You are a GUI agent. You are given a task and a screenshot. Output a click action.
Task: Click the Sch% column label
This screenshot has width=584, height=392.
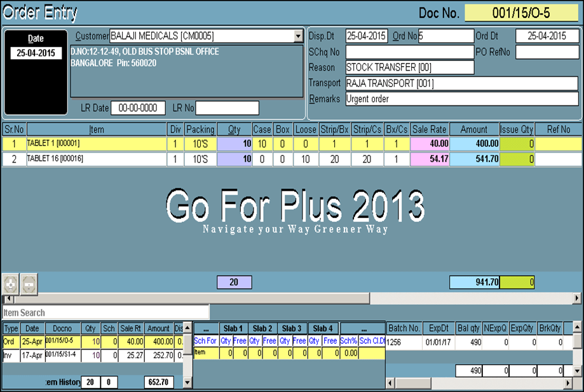click(x=349, y=341)
